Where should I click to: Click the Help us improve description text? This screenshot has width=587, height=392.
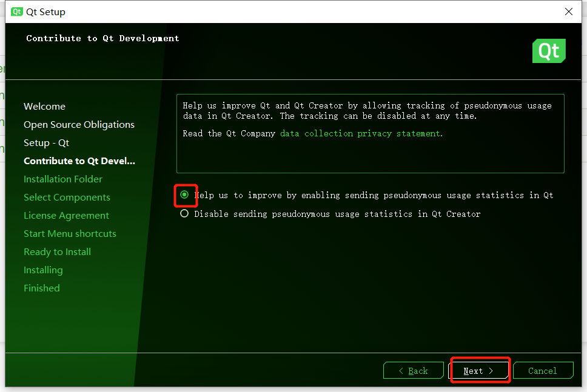point(367,111)
